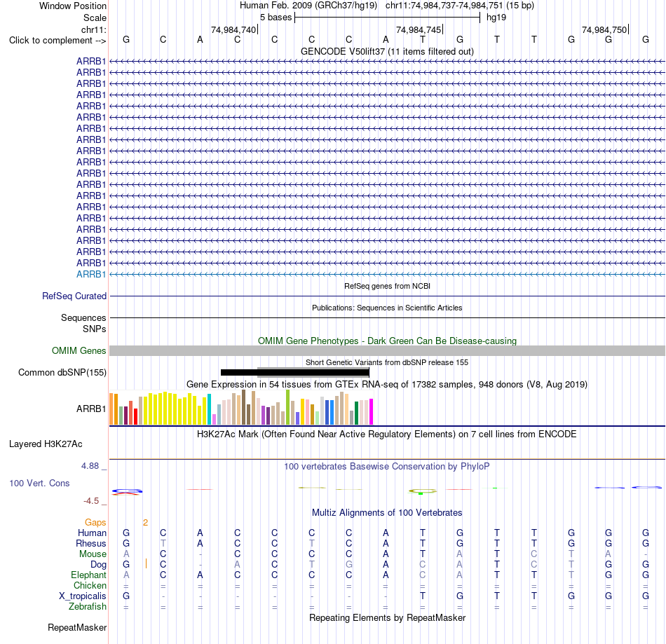The height and width of the screenshot is (644, 666).
Task: Select the Mouse alignment row label
Action: [x=93, y=554]
